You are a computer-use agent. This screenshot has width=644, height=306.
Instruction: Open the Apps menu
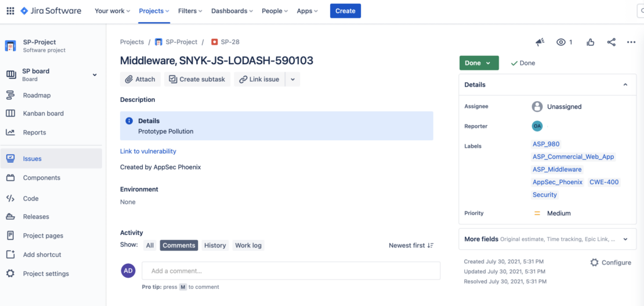point(307,11)
